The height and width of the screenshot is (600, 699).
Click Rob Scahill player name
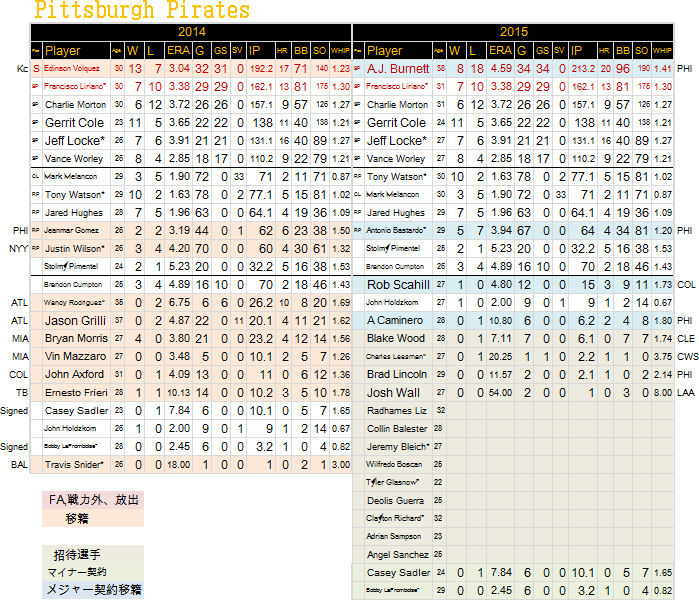(x=398, y=284)
